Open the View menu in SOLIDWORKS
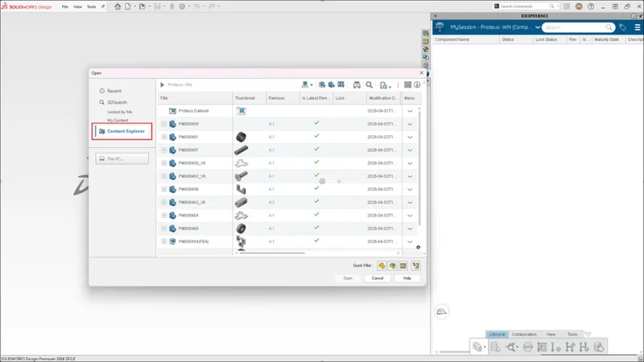The image size is (644, 362). (77, 6)
